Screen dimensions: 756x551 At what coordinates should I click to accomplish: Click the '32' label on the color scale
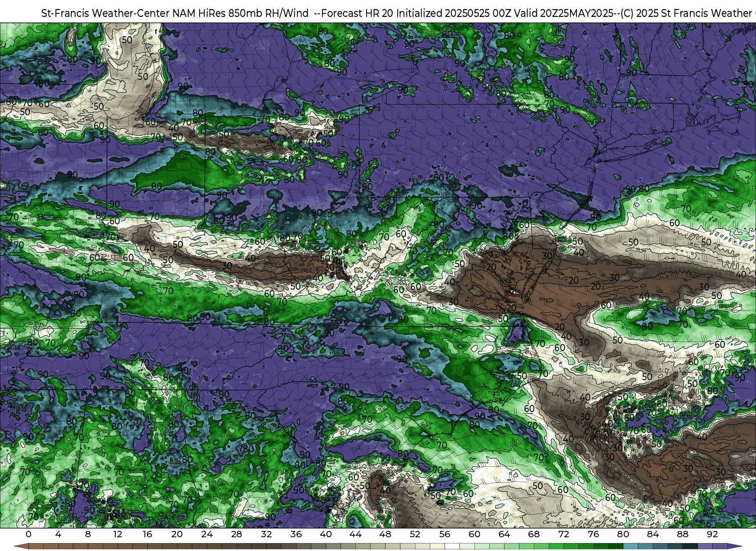tap(266, 534)
